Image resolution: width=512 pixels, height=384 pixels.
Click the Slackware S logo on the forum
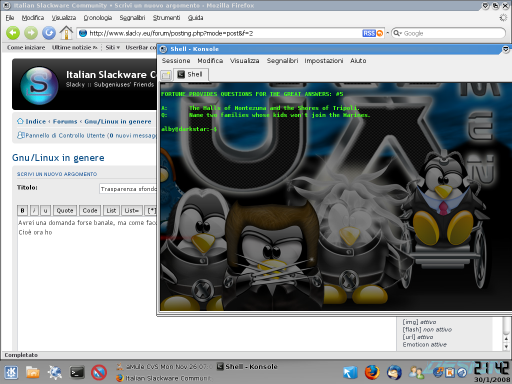[39, 85]
